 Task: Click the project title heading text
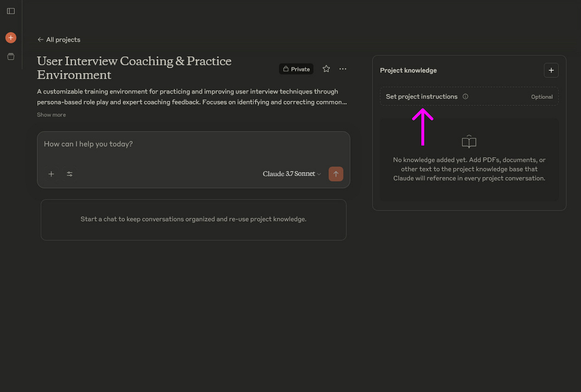[134, 68]
